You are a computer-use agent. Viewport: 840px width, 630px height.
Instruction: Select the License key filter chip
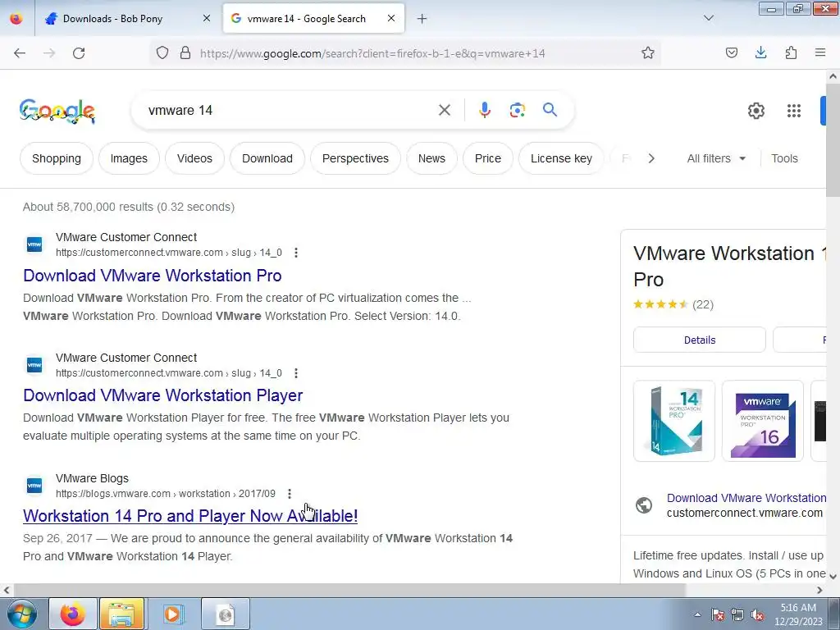(x=561, y=158)
